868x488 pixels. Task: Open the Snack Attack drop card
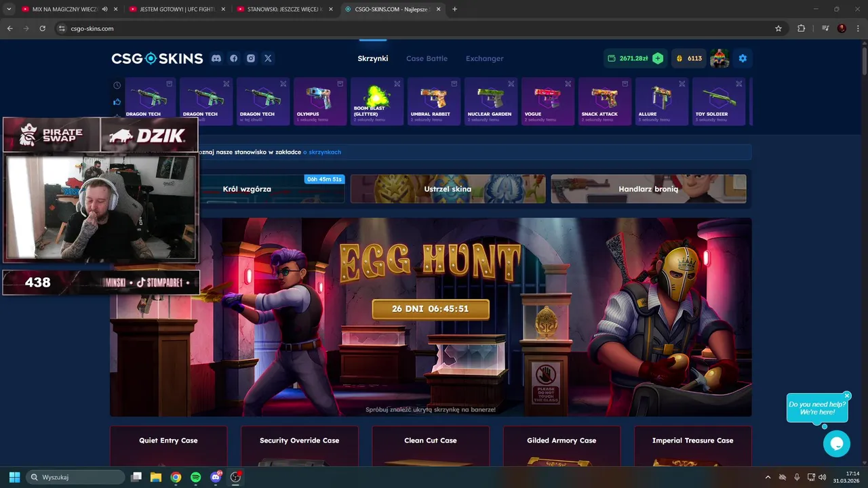[x=605, y=102]
